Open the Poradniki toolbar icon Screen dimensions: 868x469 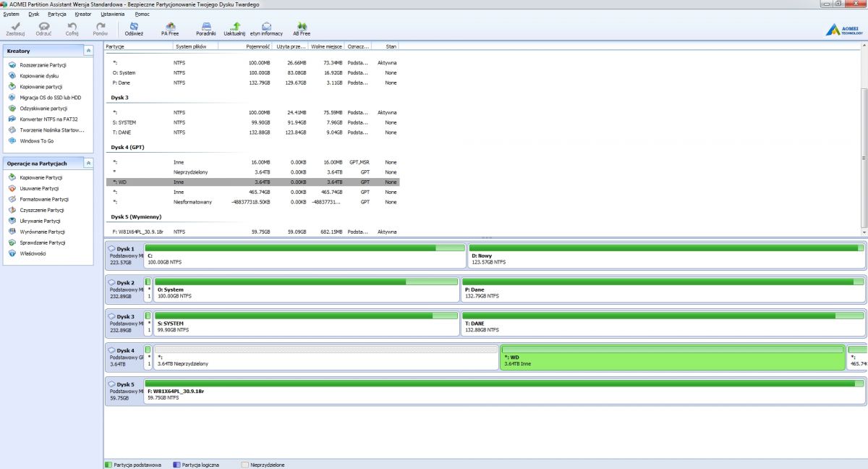(x=206, y=28)
